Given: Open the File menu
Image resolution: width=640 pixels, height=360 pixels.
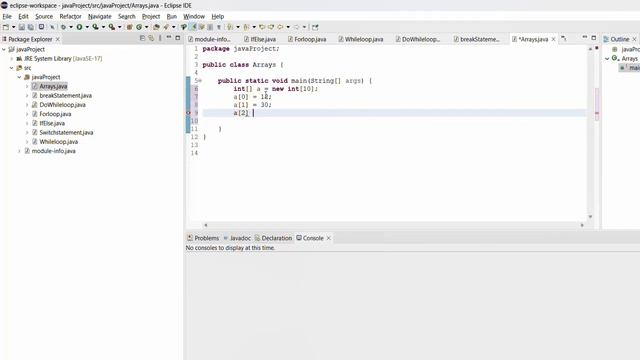Looking at the screenshot, I should coord(7,16).
